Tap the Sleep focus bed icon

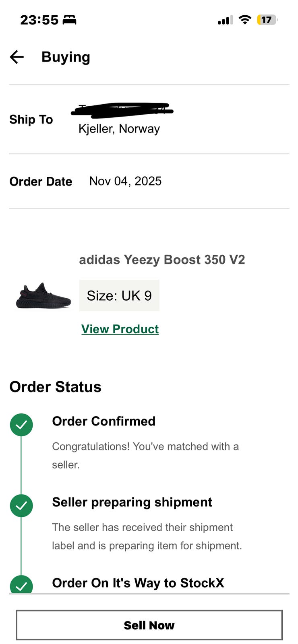tap(69, 20)
